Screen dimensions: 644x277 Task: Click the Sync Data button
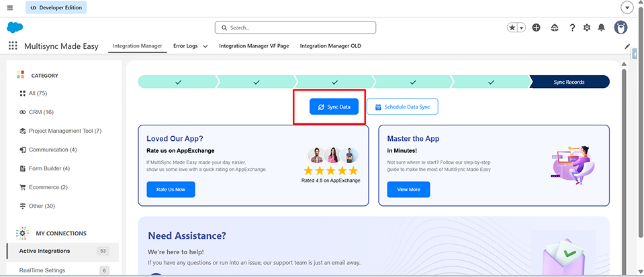point(334,107)
